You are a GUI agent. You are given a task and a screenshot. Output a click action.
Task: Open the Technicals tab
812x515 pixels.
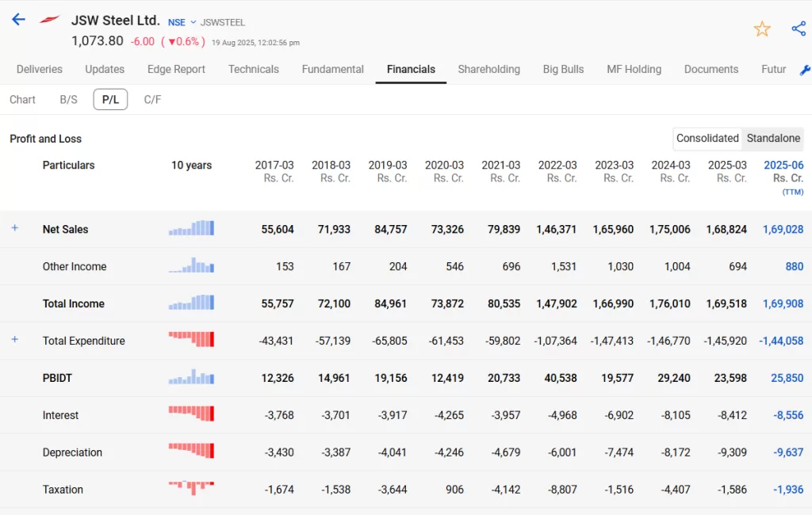click(253, 70)
